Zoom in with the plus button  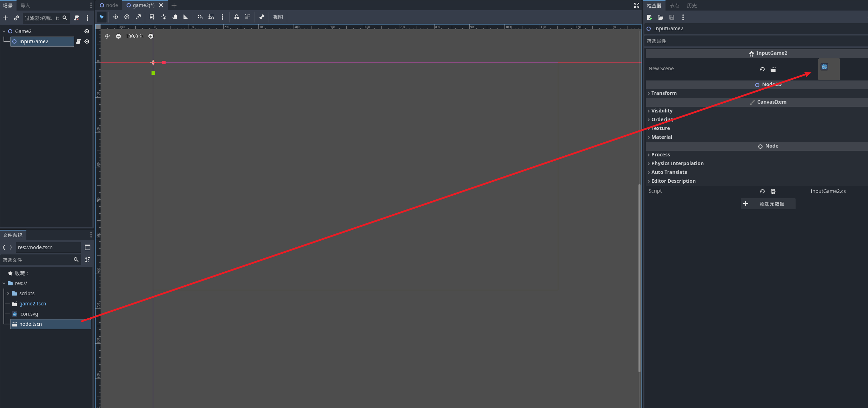(151, 36)
